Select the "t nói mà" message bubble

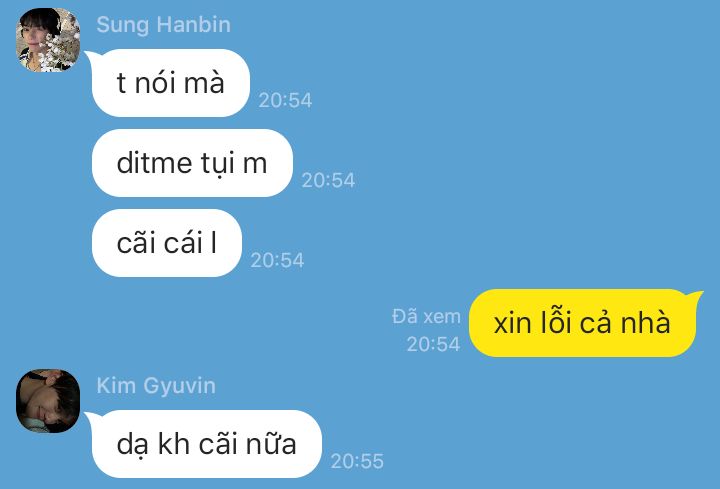tap(171, 83)
